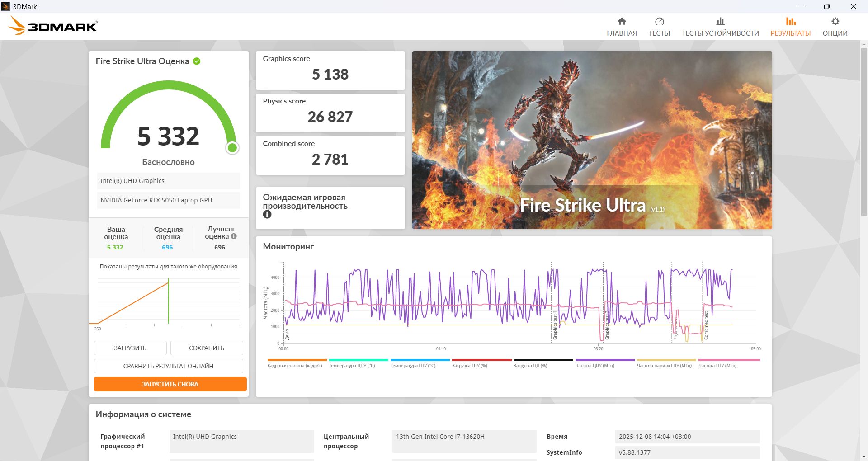Toggle the pink Частота ГПУ (МГц) legend swatch
This screenshot has width=868, height=461.
click(x=729, y=360)
